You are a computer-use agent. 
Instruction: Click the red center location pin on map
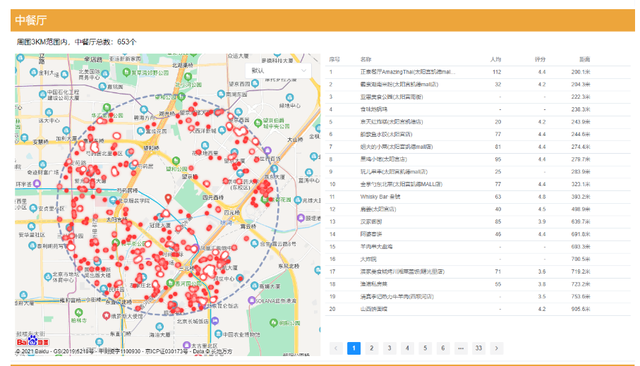pos(168,199)
